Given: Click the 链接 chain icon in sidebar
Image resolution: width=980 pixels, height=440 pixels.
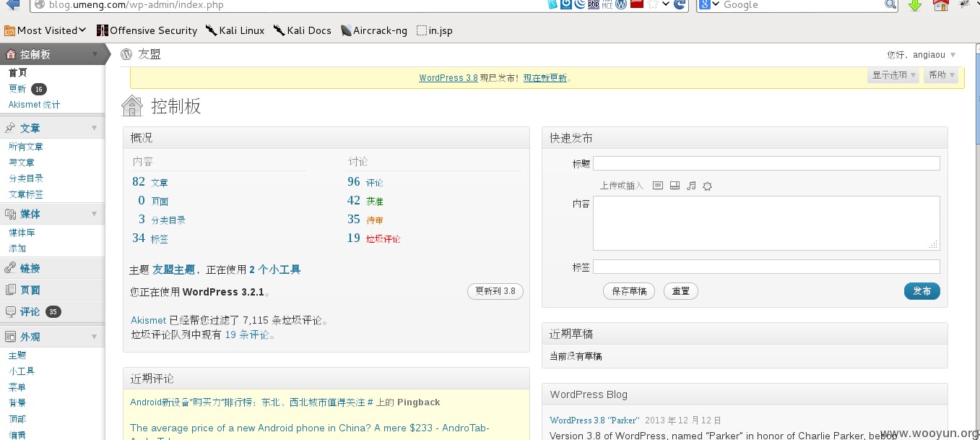Looking at the screenshot, I should pyautogui.click(x=10, y=268).
